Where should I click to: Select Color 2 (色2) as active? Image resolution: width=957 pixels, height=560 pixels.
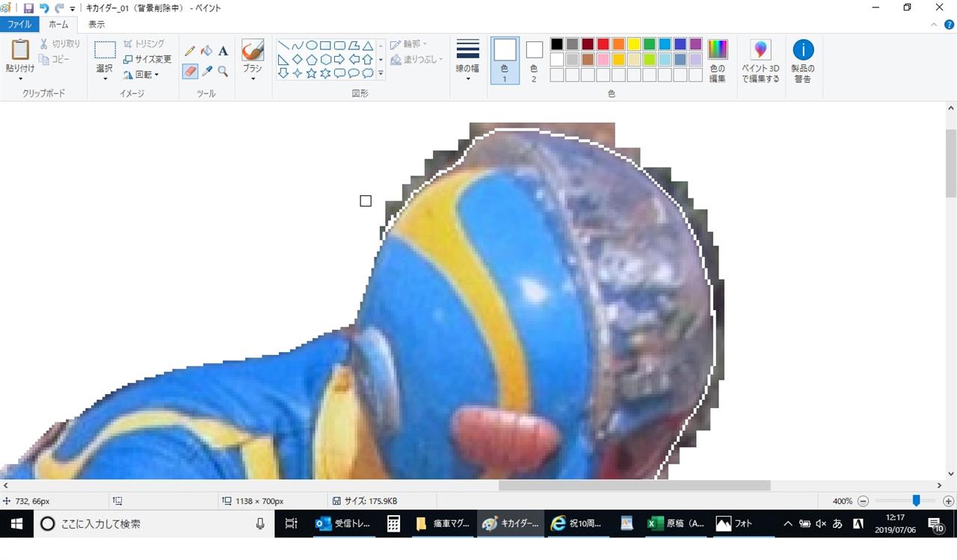tap(534, 61)
